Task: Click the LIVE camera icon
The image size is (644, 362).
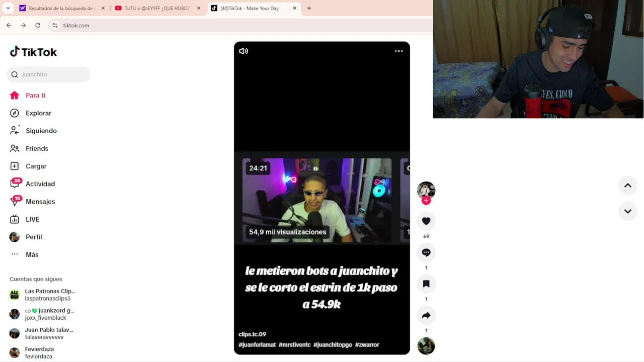Action: pos(15,219)
